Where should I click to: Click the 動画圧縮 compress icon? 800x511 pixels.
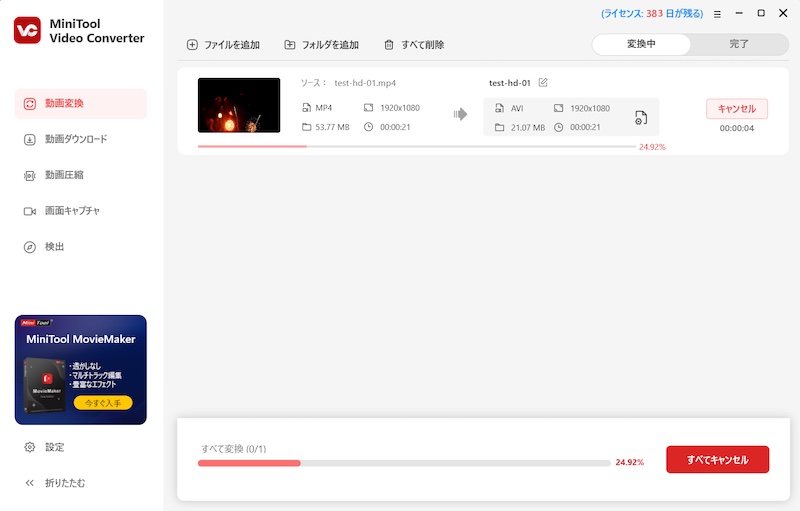coord(30,175)
